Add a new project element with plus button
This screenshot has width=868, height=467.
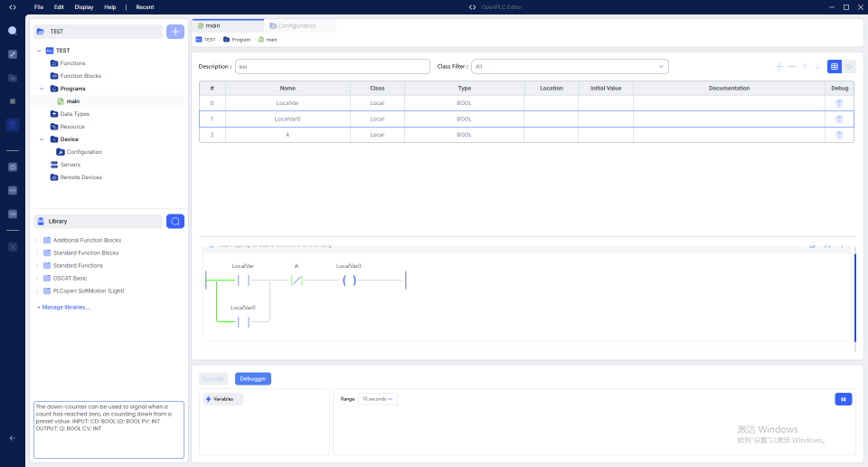tap(175, 32)
